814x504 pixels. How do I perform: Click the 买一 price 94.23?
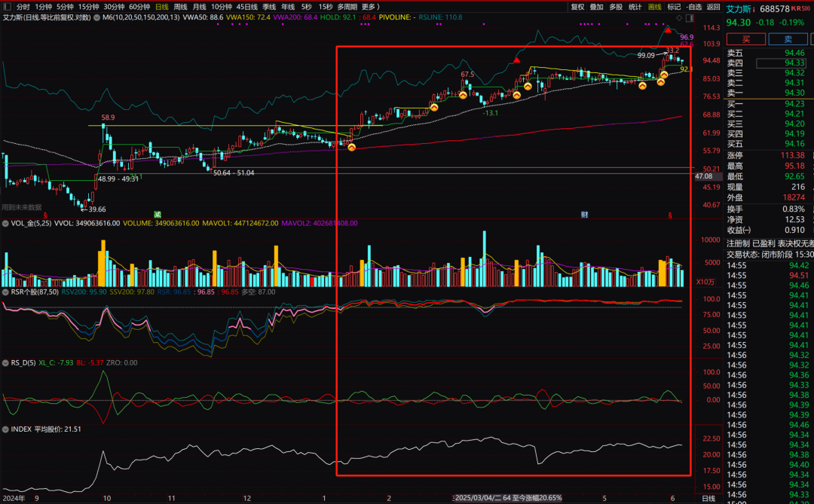[795, 104]
